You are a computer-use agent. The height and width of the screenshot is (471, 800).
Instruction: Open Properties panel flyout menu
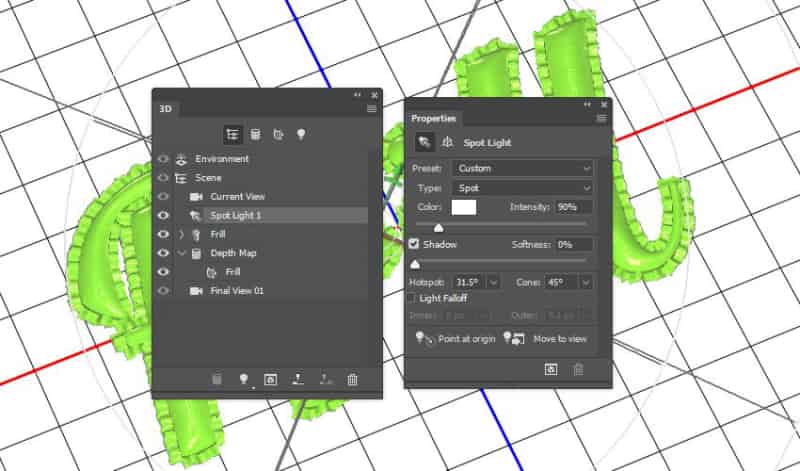602,118
